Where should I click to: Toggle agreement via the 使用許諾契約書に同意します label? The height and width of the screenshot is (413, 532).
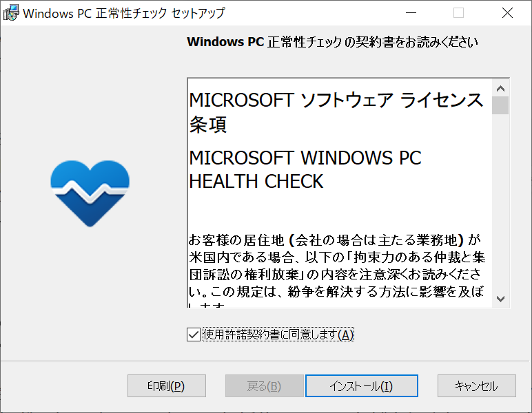(278, 335)
